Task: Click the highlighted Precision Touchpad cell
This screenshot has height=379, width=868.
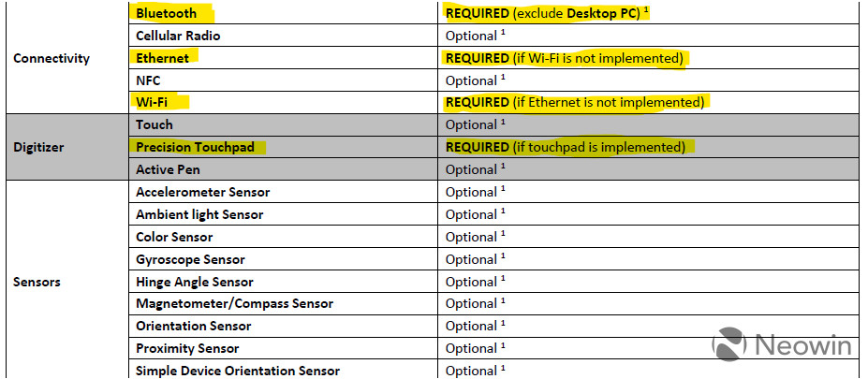Action: click(x=199, y=147)
